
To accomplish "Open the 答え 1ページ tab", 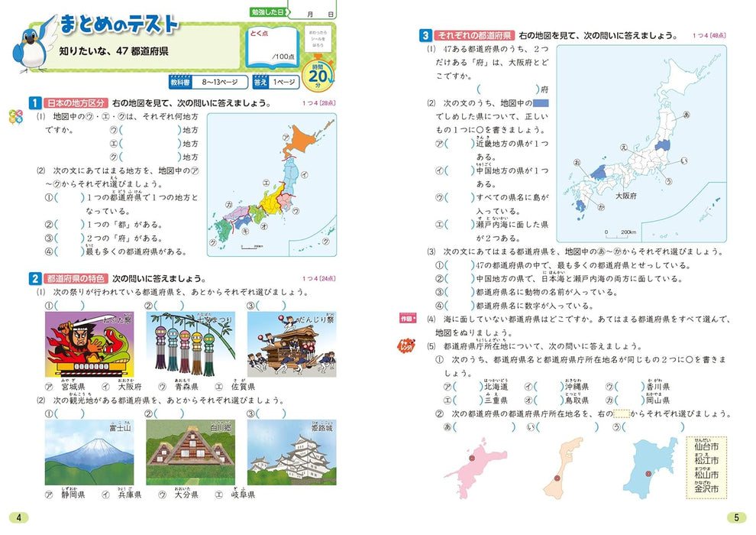I will coord(276,81).
